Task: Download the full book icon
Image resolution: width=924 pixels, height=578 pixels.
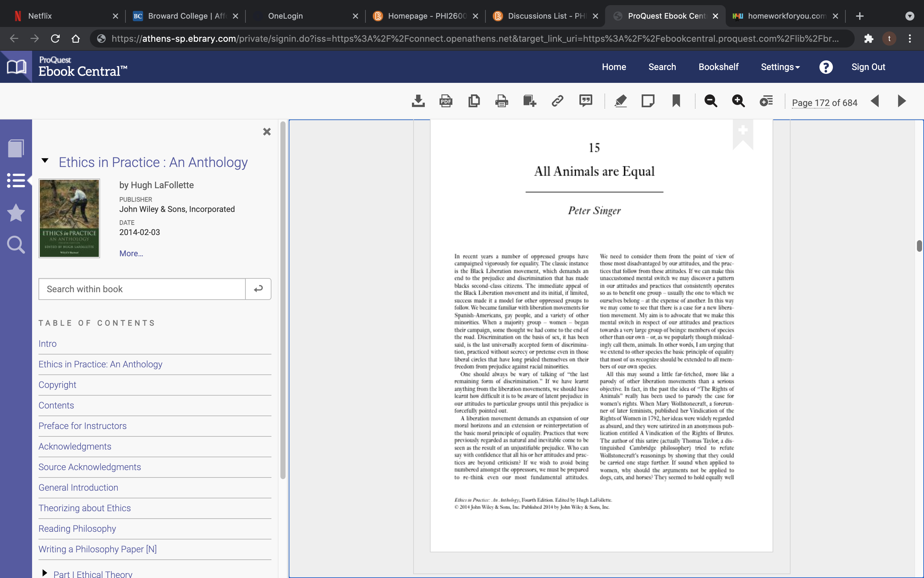Action: click(418, 101)
